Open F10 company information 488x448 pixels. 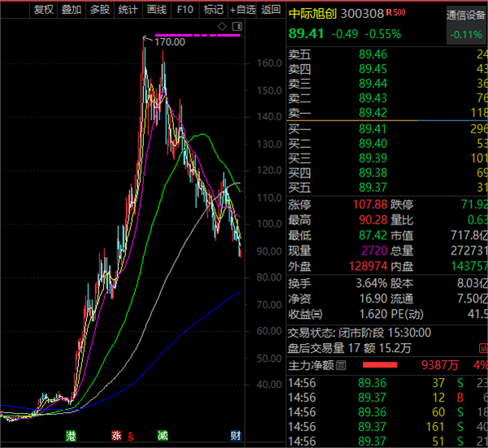185,10
